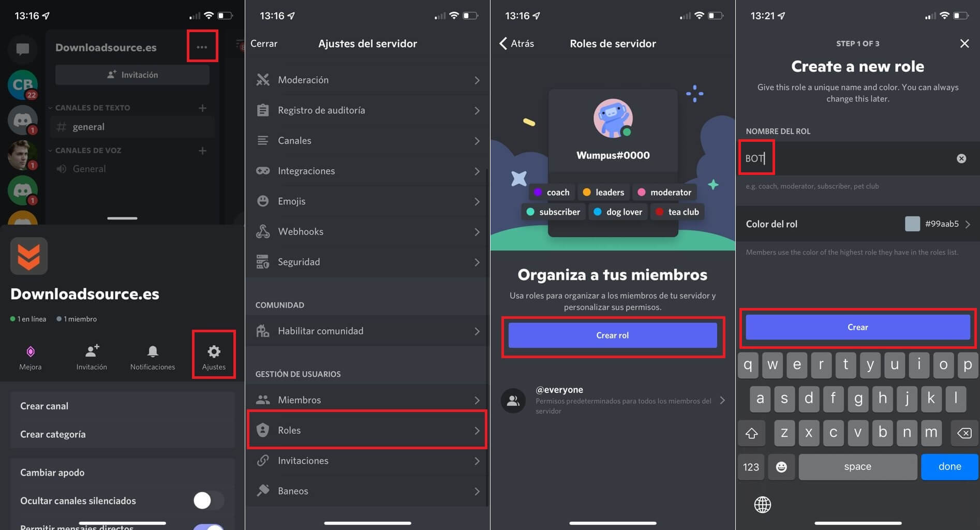Viewport: 980px width, 530px height.
Task: Tap the Invitaciones link icon
Action: [263, 460]
